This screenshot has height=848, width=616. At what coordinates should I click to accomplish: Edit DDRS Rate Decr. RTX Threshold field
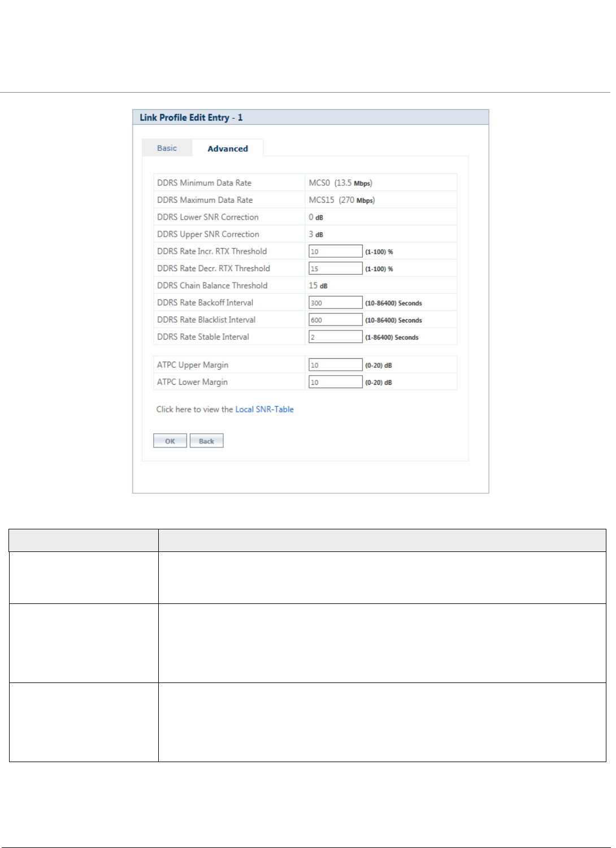pos(335,268)
